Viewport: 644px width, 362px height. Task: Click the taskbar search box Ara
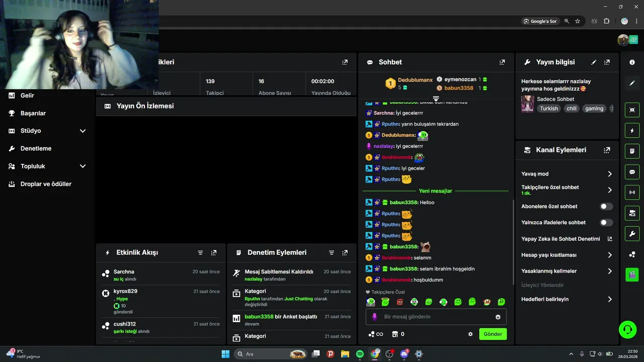[x=270, y=354]
